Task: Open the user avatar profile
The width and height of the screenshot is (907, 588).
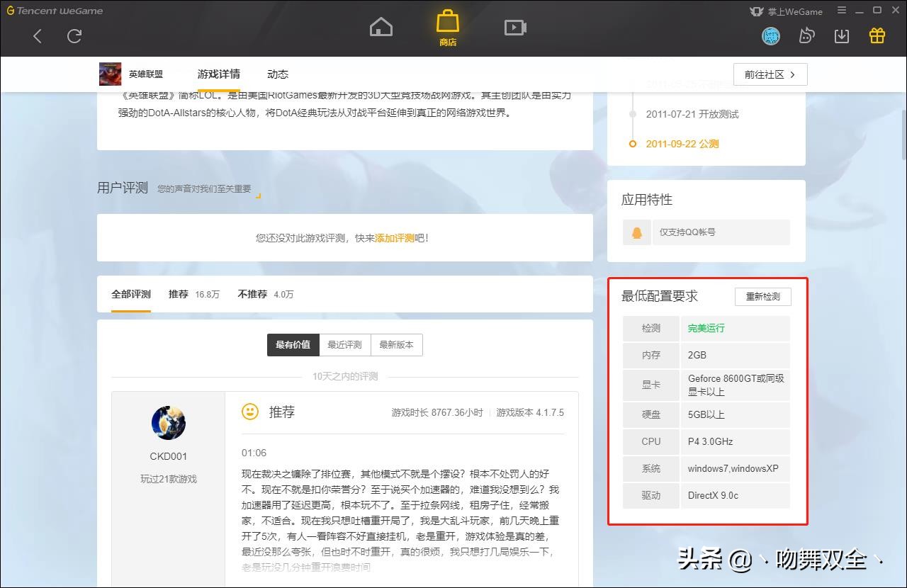Action: click(x=771, y=36)
